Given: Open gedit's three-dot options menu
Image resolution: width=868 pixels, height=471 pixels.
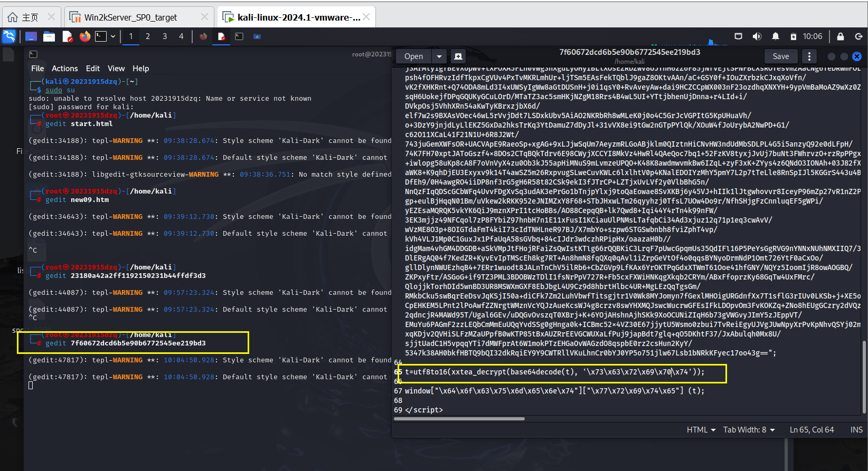Looking at the screenshot, I should (x=809, y=56).
